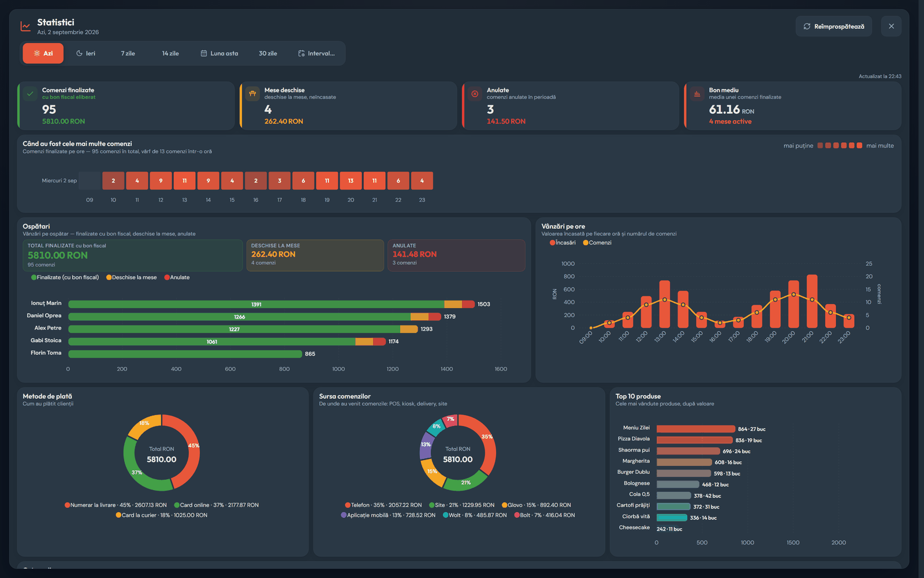Select the Azi period tab

(x=43, y=53)
